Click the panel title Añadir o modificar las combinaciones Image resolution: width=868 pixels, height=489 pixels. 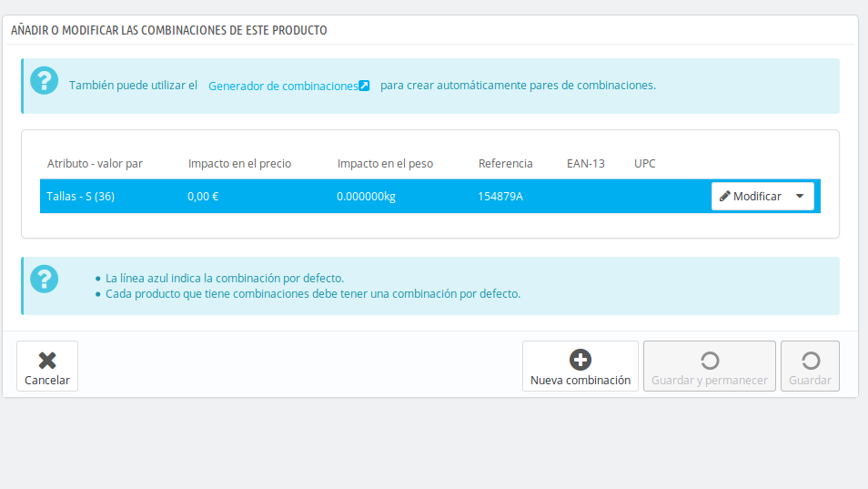click(169, 30)
